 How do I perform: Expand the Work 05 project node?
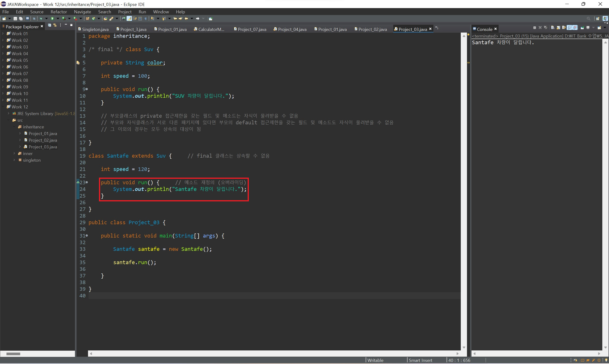[3, 60]
